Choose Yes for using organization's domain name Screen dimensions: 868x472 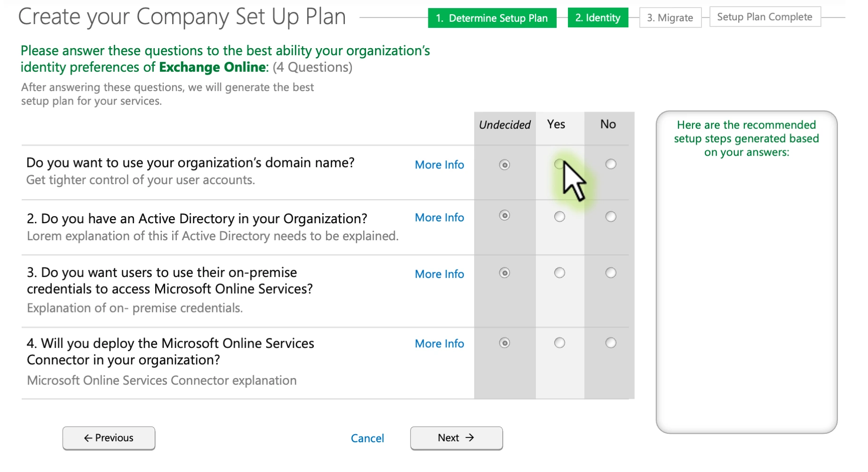(x=559, y=164)
